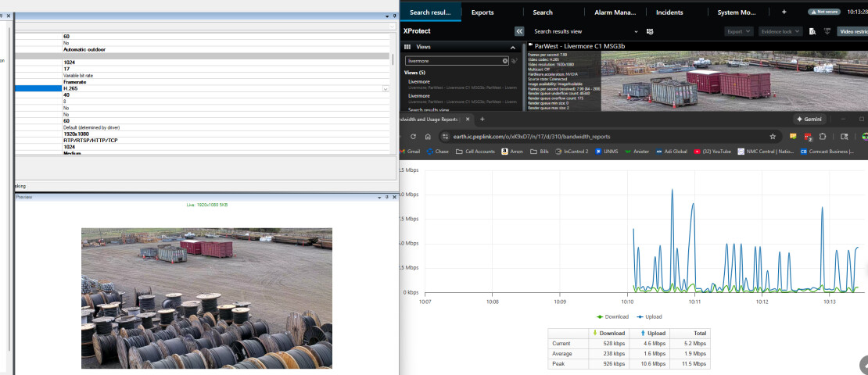
Task: Toggle the Download series in chart legend
Action: [612, 316]
